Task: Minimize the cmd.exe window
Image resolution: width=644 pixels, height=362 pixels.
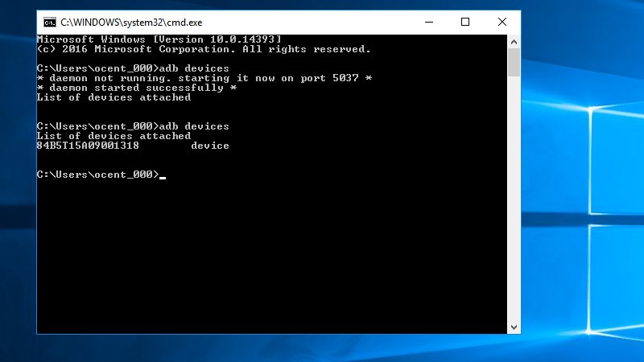Action: coord(429,23)
